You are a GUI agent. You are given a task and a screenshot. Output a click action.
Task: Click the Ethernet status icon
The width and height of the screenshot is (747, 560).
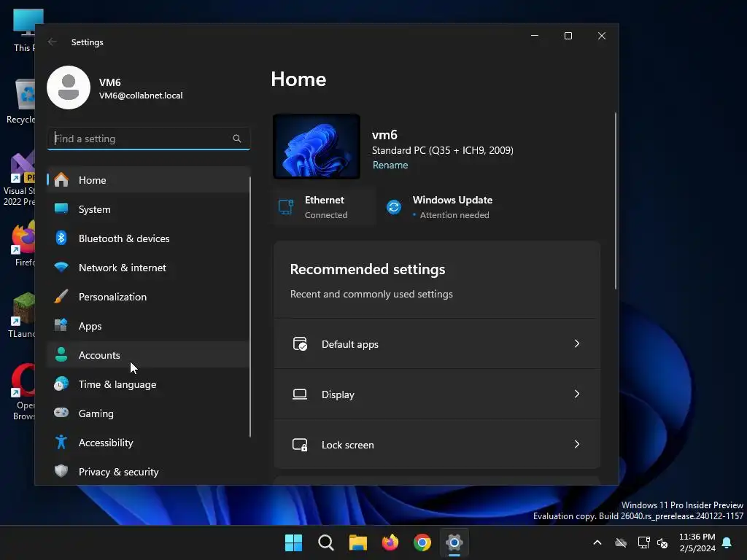(x=286, y=206)
